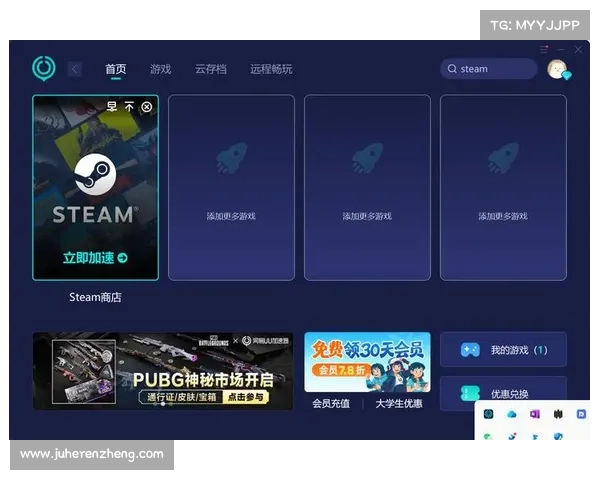Open 优惠兑换 button
Image resolution: width=600 pixels, height=480 pixels.
click(x=503, y=393)
